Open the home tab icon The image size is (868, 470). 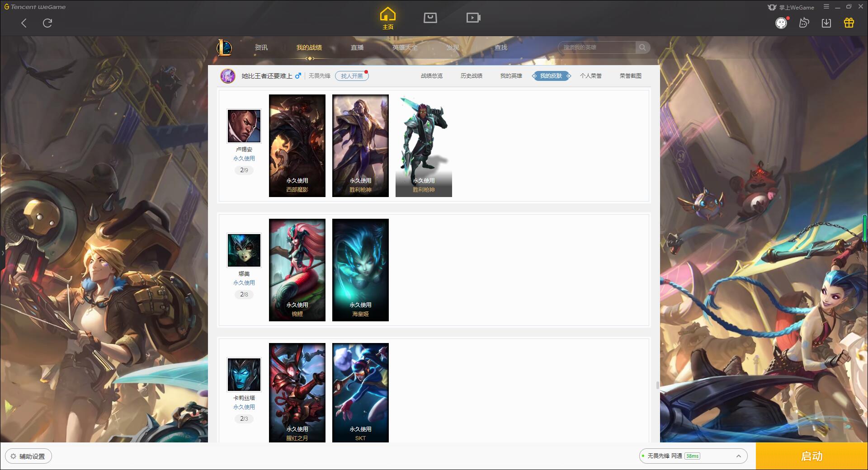388,18
